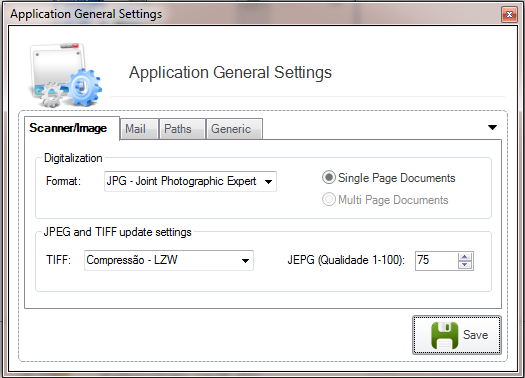Image resolution: width=525 pixels, height=378 pixels.
Task: Click the green floppy disk Save icon
Action: 444,335
